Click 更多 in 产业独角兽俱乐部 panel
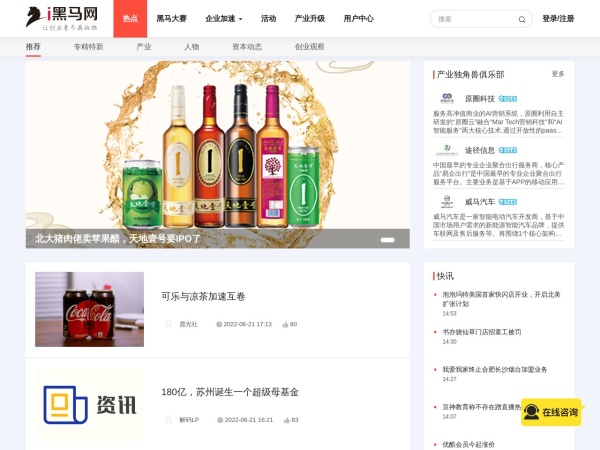This screenshot has height=450, width=600. (558, 74)
